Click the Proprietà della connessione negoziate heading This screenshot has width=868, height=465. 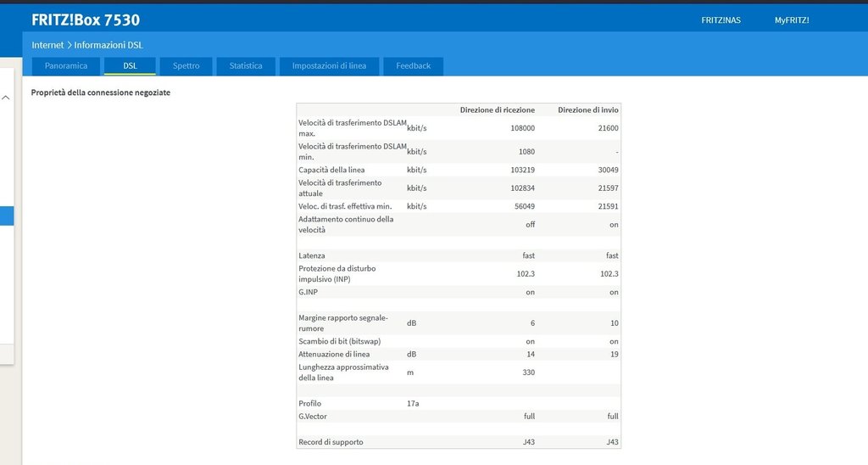tap(101, 92)
